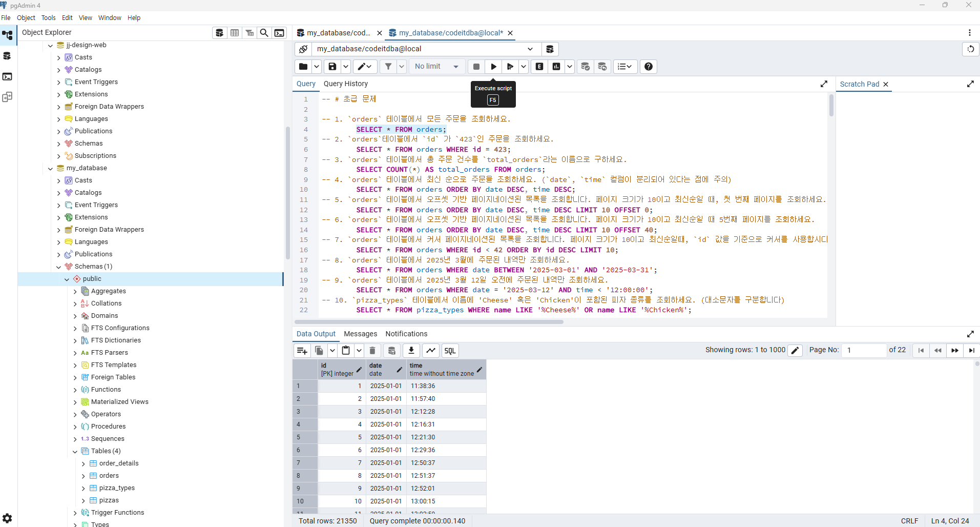Image resolution: width=980 pixels, height=527 pixels.
Task: Open Search Objects magnifier in Object Explorer
Action: [x=264, y=33]
